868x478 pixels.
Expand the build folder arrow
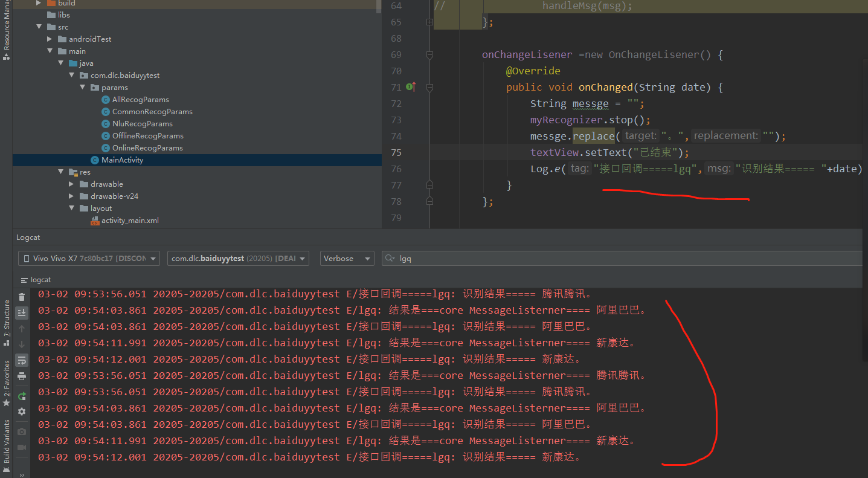coord(39,3)
